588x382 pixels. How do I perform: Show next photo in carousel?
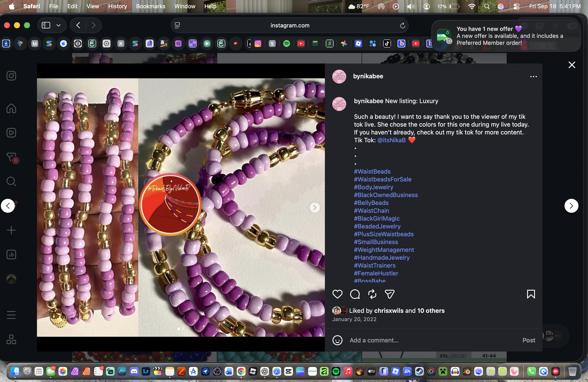coord(315,208)
